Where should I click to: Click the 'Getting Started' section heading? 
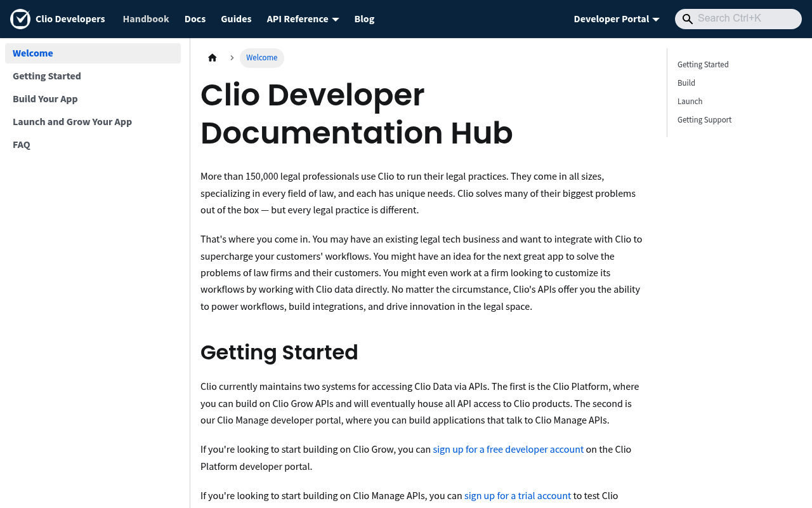coord(279,352)
